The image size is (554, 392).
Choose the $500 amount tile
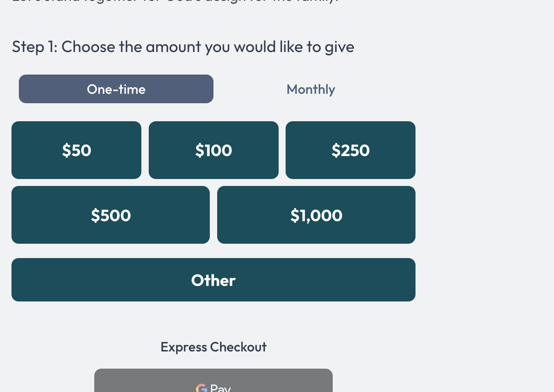(111, 215)
